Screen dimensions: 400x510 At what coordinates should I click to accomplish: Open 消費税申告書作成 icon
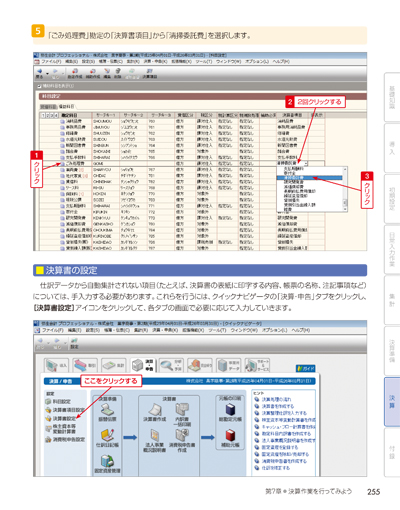pyautogui.click(x=182, y=440)
